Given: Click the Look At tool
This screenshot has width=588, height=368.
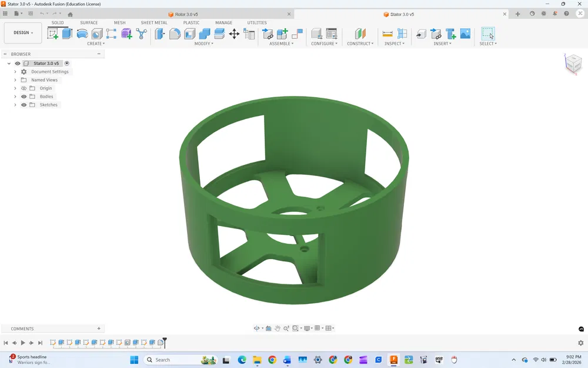Looking at the screenshot, I should 269,328.
